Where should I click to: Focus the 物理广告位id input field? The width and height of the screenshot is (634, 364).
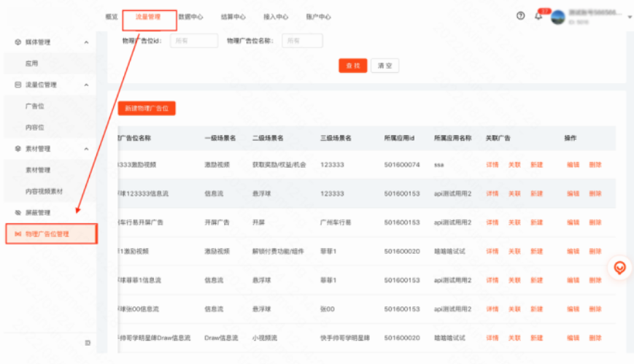pyautogui.click(x=194, y=40)
